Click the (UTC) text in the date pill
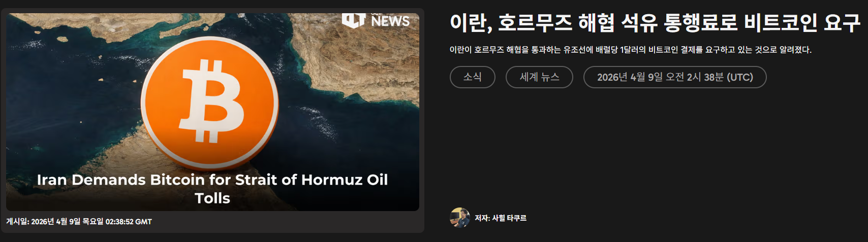Image resolution: width=868 pixels, height=242 pixels. point(740,77)
